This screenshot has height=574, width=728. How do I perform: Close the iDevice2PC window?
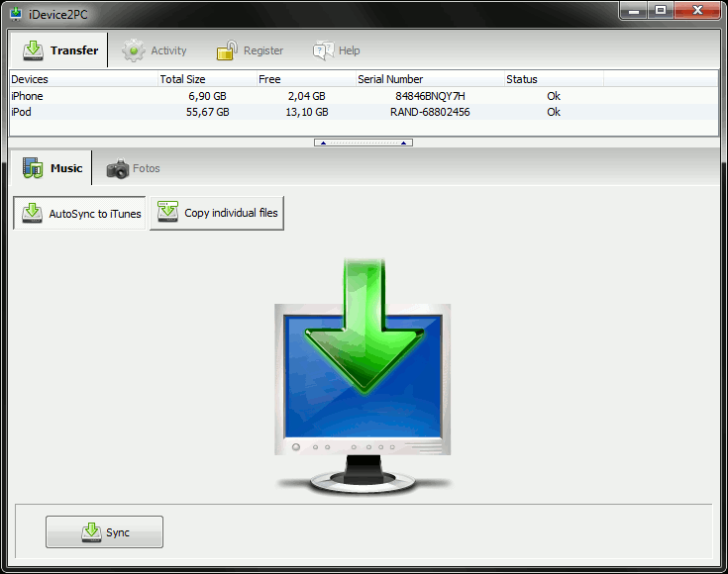pyautogui.click(x=697, y=10)
